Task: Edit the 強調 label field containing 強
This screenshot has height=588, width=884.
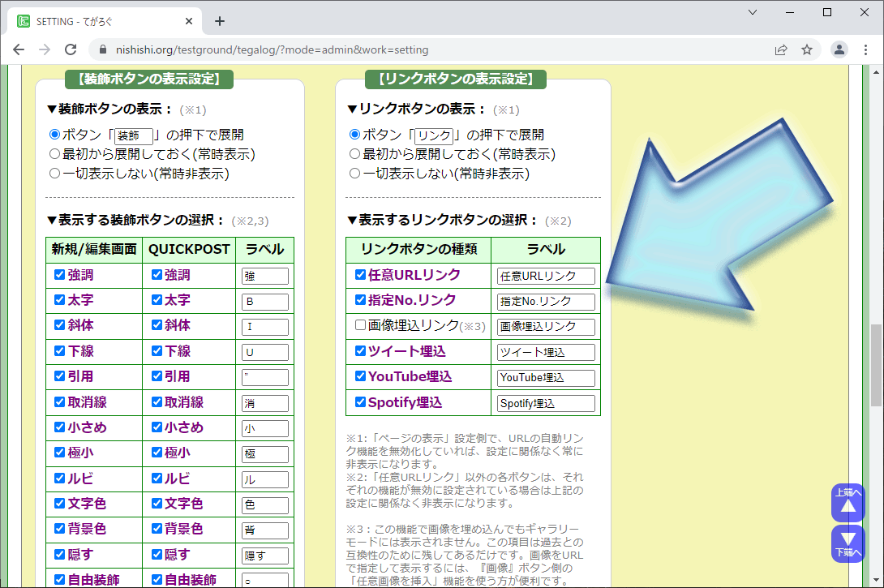Action: (x=265, y=277)
